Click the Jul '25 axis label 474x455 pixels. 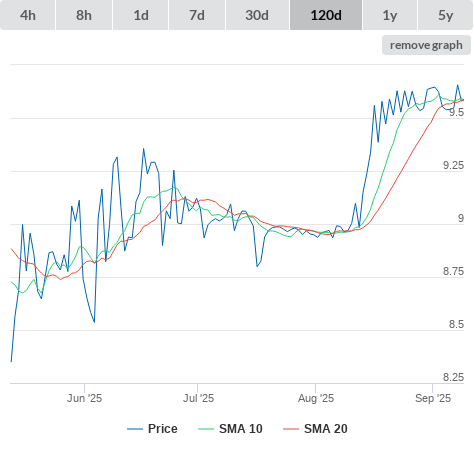(198, 398)
